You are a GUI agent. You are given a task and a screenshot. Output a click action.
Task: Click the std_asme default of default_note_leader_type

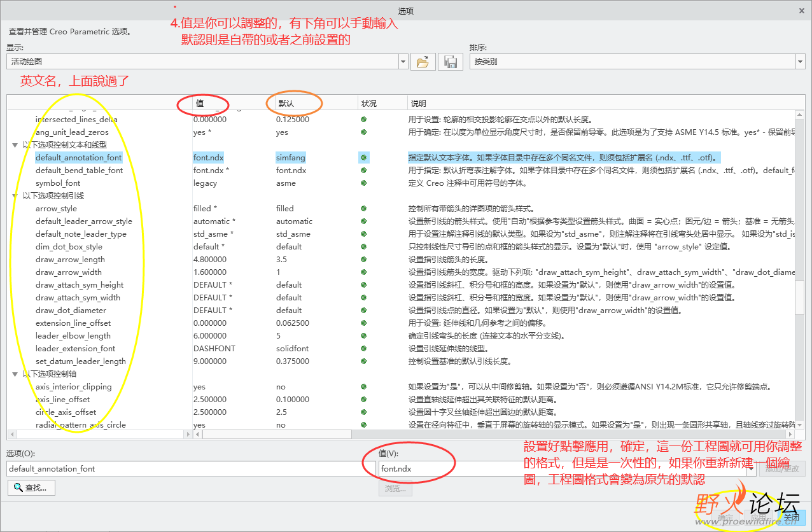(293, 234)
